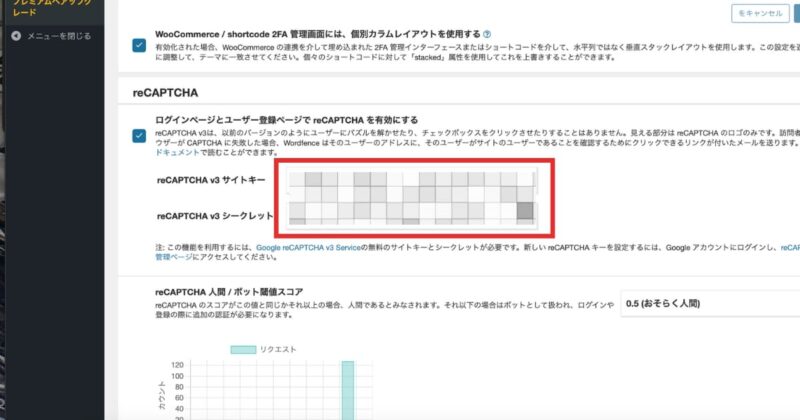Open the Google reCAPTCHA v3 Service link
The image size is (800, 420).
pos(308,248)
